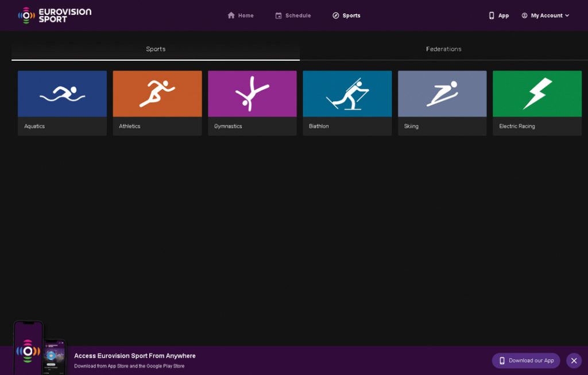Click the Aquatics swimmer icon

click(x=62, y=94)
